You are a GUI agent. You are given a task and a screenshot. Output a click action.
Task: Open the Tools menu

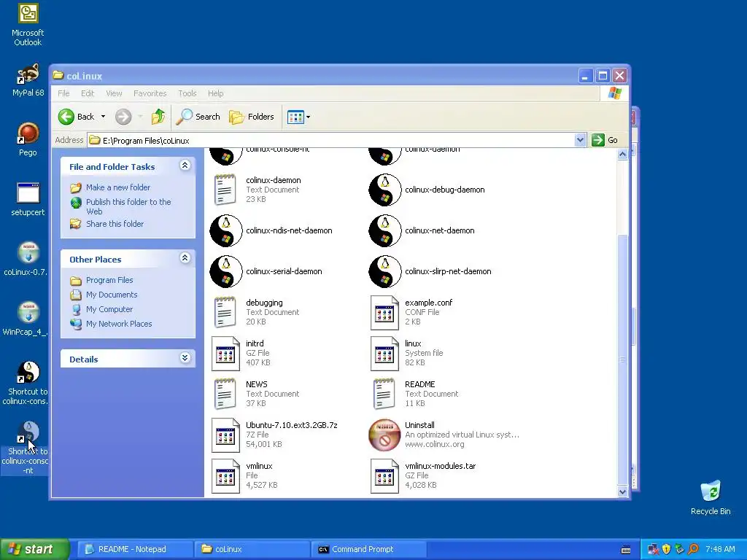click(x=187, y=93)
